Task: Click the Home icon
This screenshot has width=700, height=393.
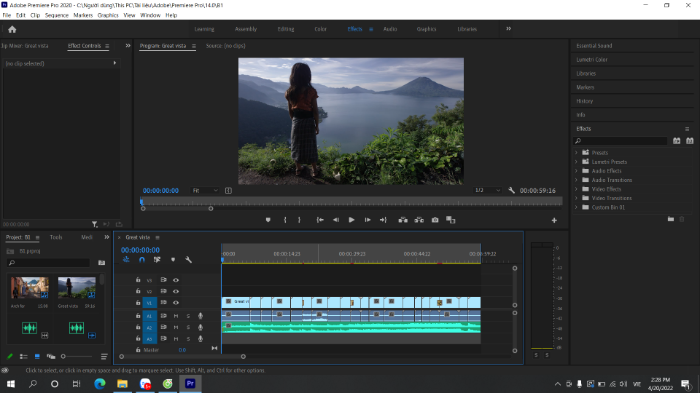Action: coord(12,29)
